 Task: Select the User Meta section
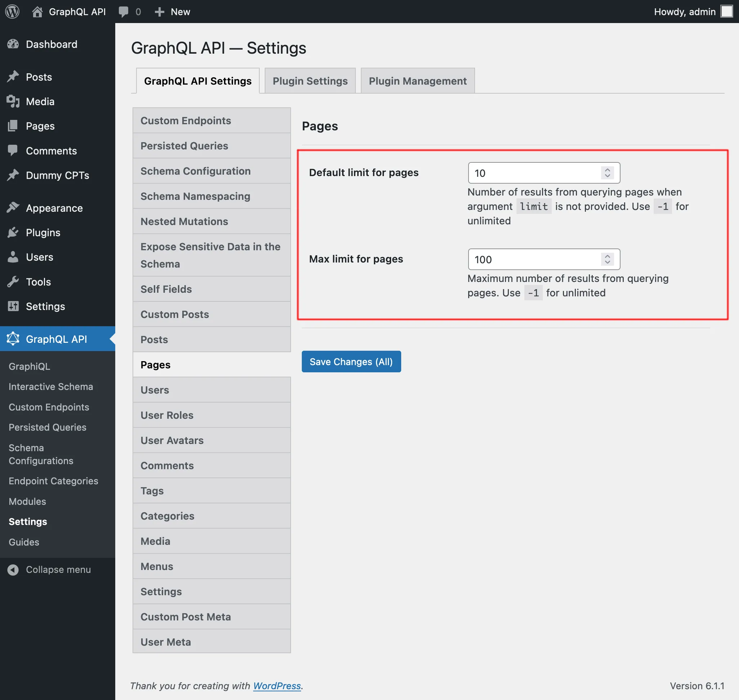point(212,641)
